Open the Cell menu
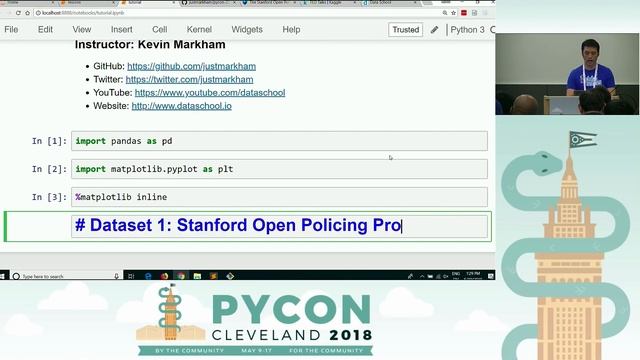Screen dimensions: 640x360 [160, 29]
